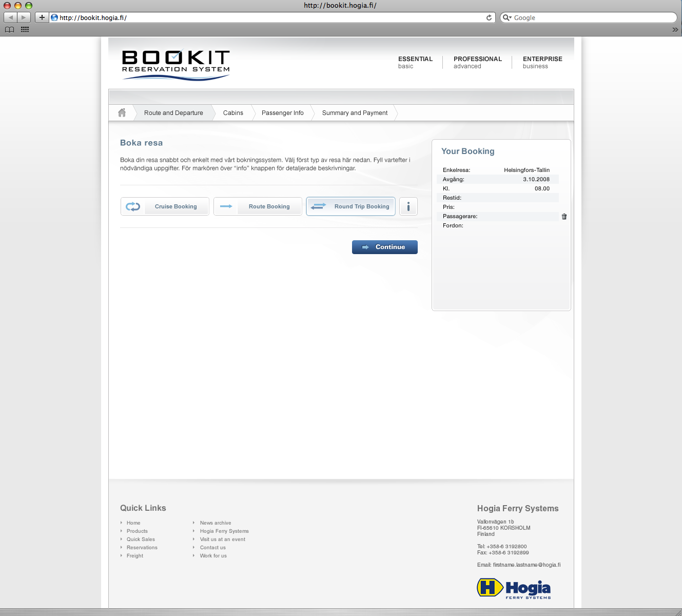
Task: Click the home icon in breadcrumb bar
Action: 122,112
